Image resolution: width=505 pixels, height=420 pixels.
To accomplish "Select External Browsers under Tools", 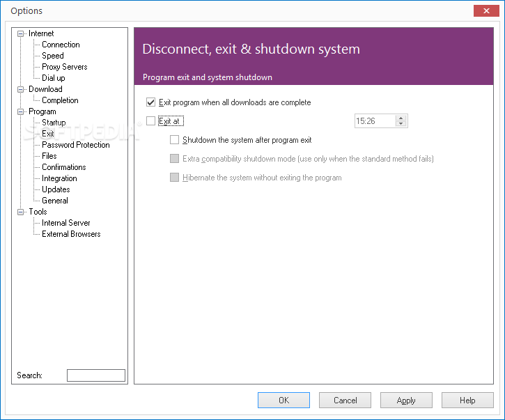I will (71, 234).
